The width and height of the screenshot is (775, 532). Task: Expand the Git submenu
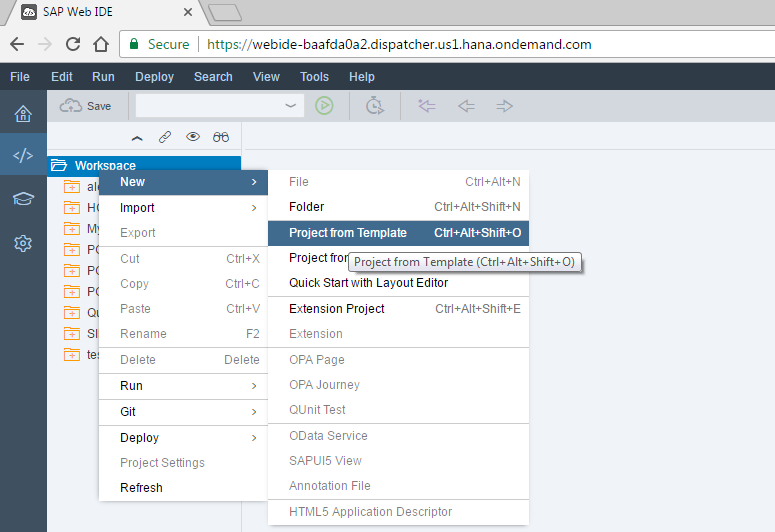click(x=183, y=411)
